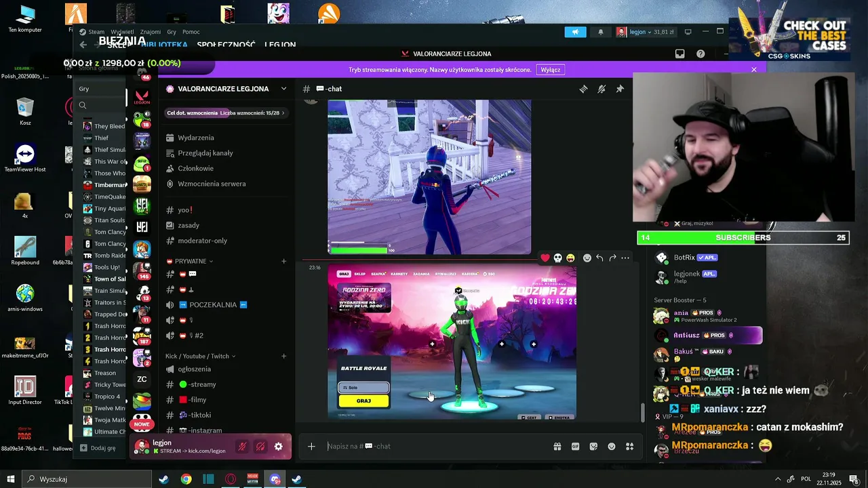The image size is (868, 488).
Task: Open the sticker picker
Action: point(593,446)
